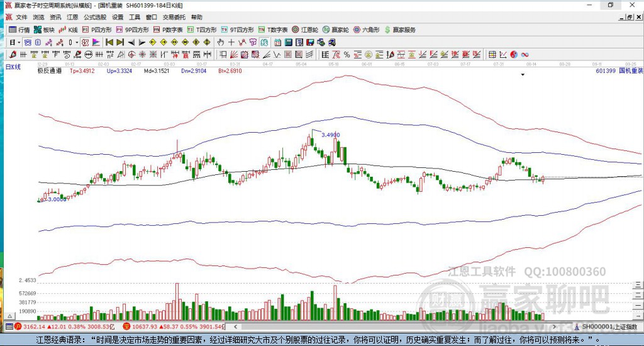Click the black right arrow icon
This screenshot has height=346, width=644.
point(142,42)
